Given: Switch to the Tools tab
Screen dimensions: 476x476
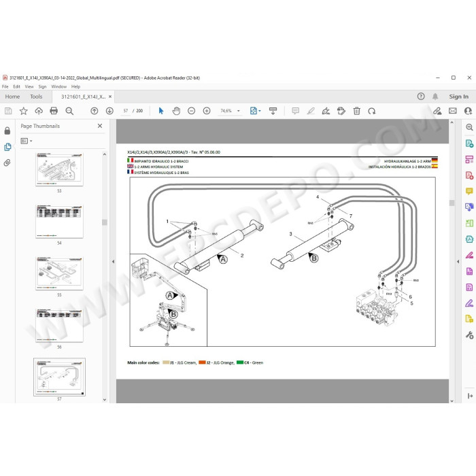Looking at the screenshot, I should point(36,97).
